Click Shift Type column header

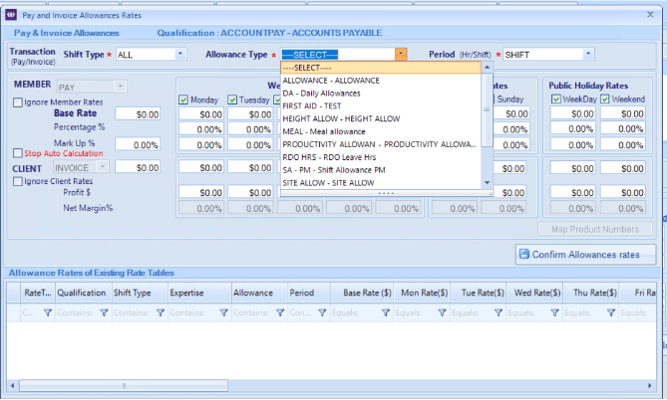coord(140,293)
